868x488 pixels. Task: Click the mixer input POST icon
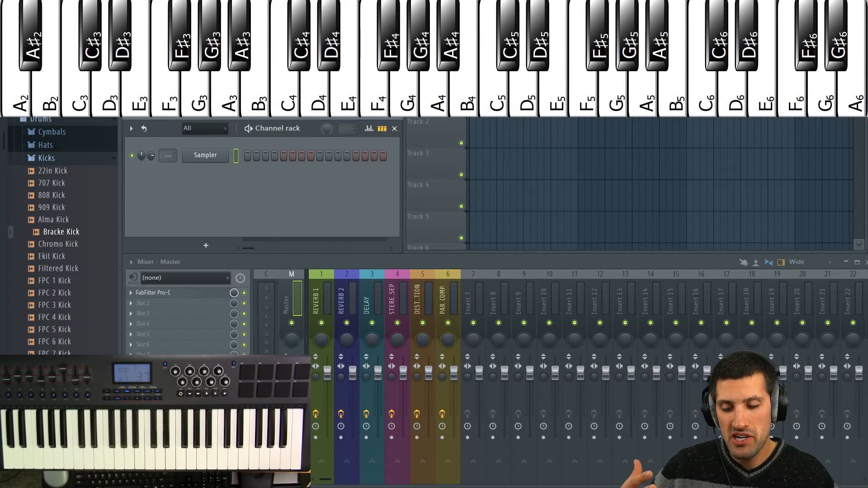pos(133,278)
